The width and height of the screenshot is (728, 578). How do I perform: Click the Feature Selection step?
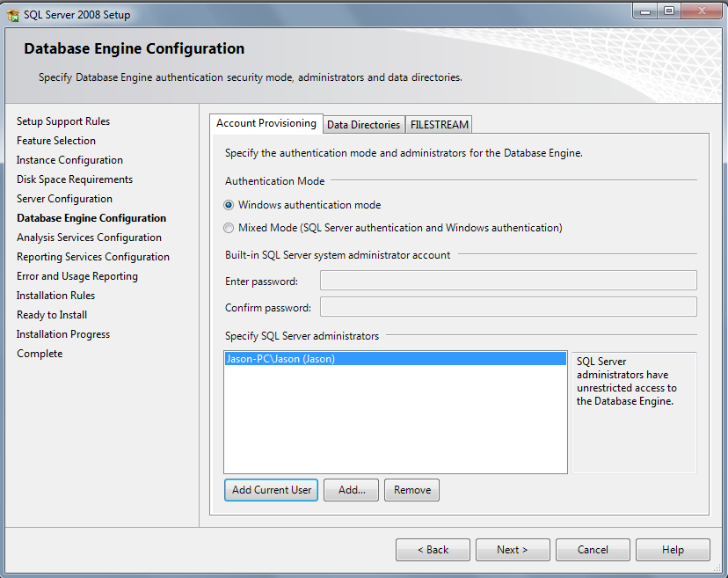(x=56, y=141)
